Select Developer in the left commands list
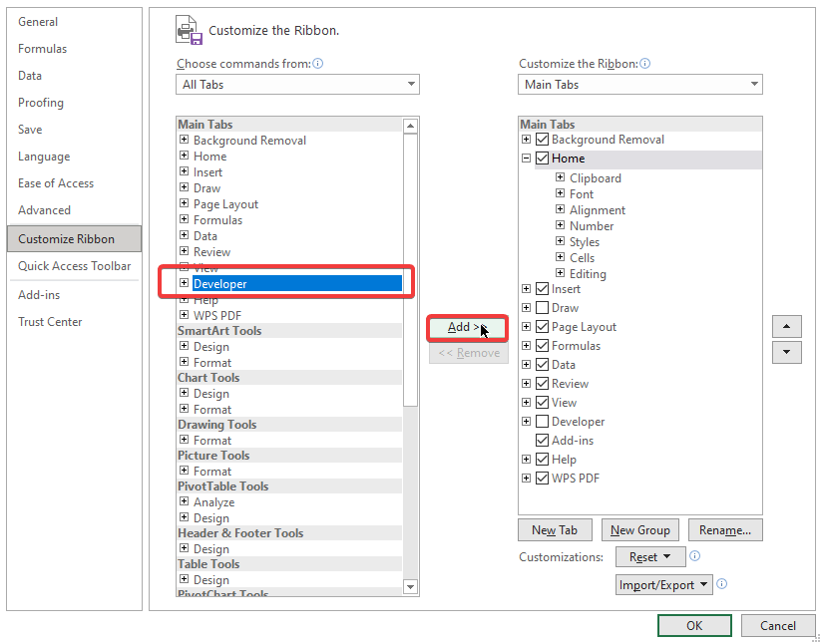 click(x=223, y=283)
